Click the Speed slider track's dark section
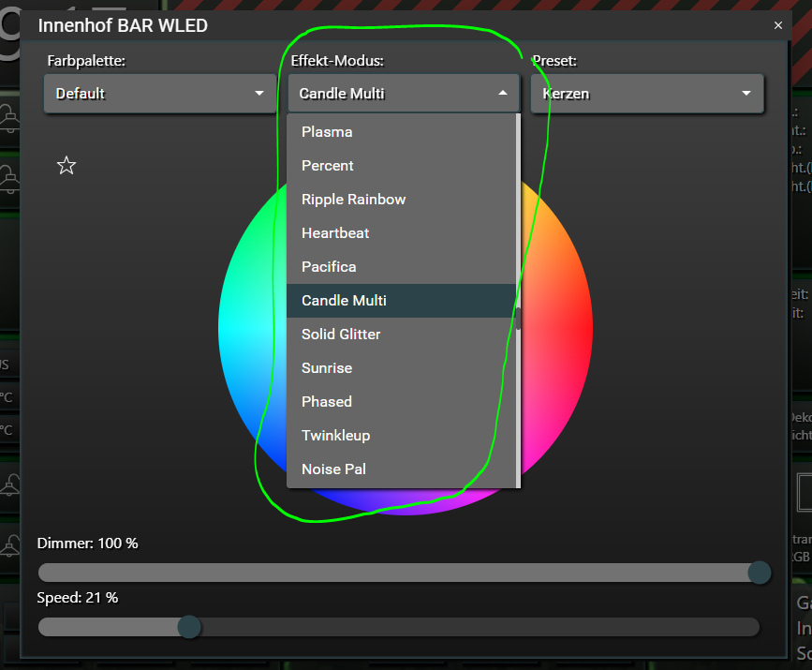This screenshot has height=670, width=812. click(480, 627)
